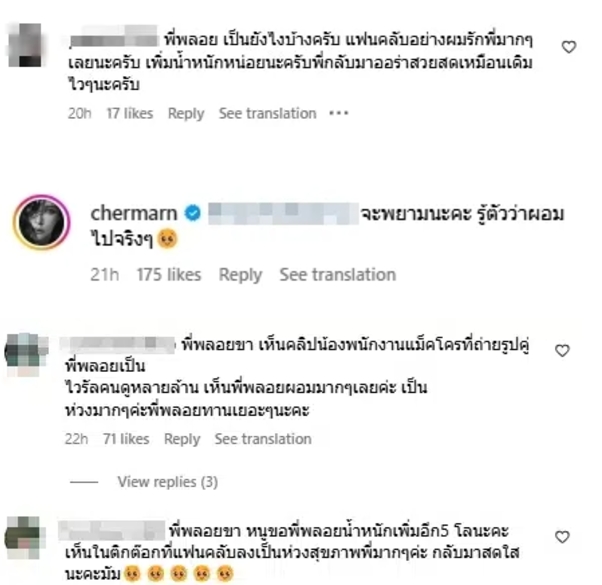The height and width of the screenshot is (585, 602).
Task: Open the three-dots menu on first comment
Action: pos(339,113)
